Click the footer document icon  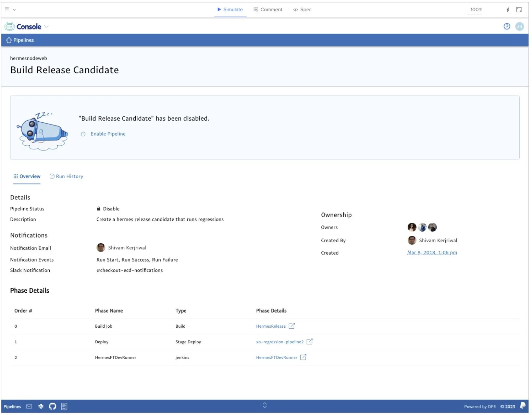click(64, 406)
